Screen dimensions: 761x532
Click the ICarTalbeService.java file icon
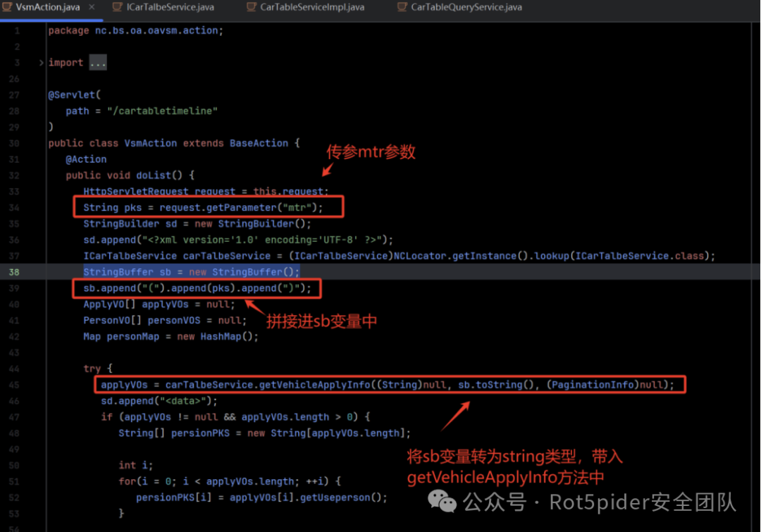[117, 7]
